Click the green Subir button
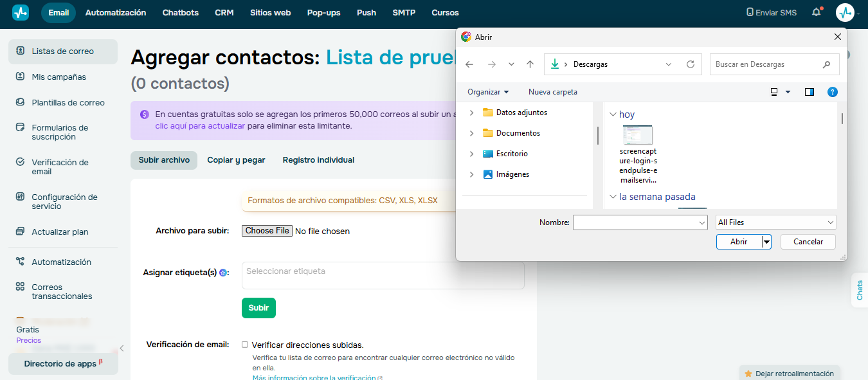Image resolution: width=868 pixels, height=380 pixels. tap(258, 308)
